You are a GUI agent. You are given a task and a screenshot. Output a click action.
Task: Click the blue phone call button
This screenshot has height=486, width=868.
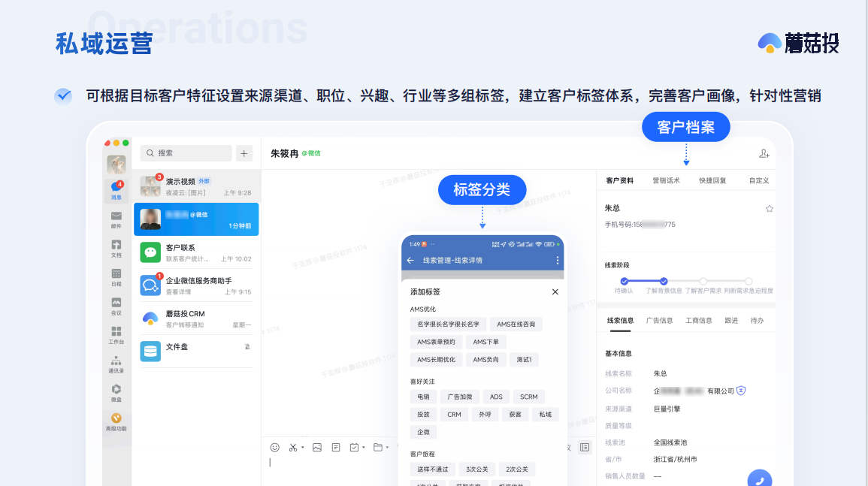[759, 479]
